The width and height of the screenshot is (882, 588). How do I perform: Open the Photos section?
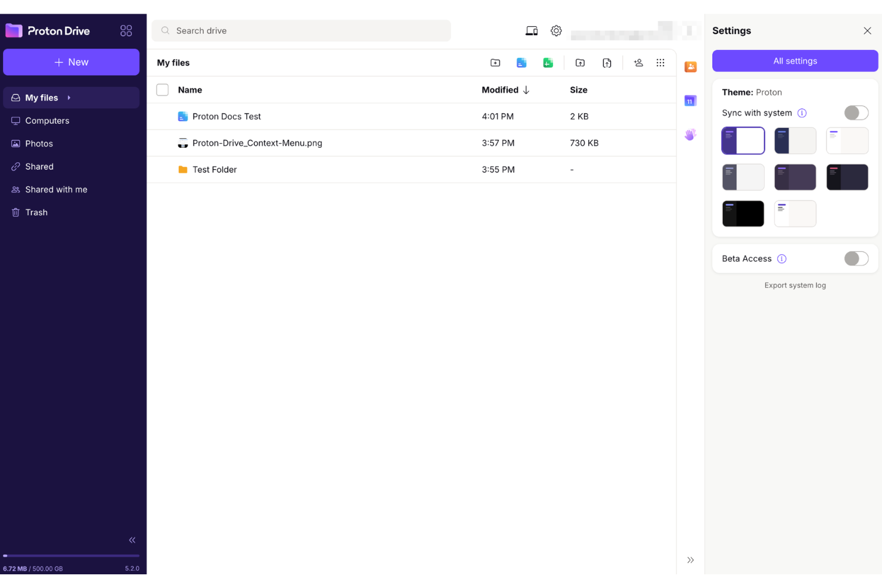click(71, 144)
